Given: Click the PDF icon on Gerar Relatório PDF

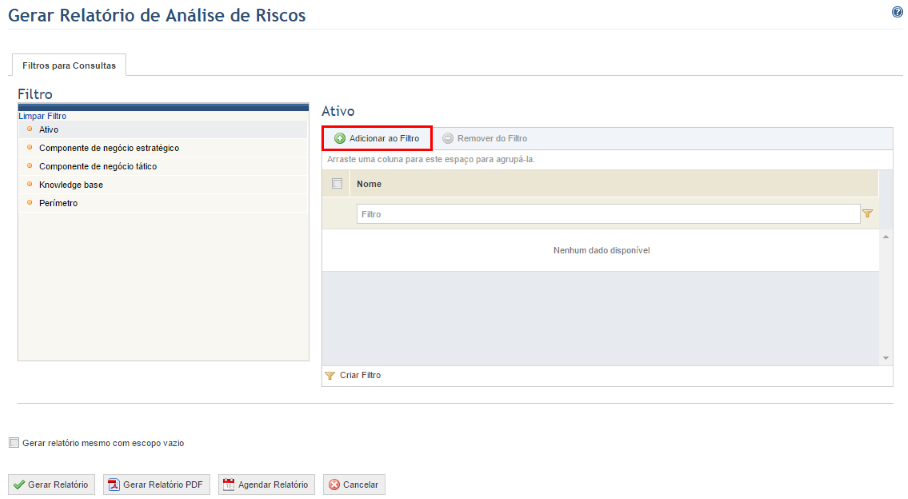Looking at the screenshot, I should coord(114,485).
